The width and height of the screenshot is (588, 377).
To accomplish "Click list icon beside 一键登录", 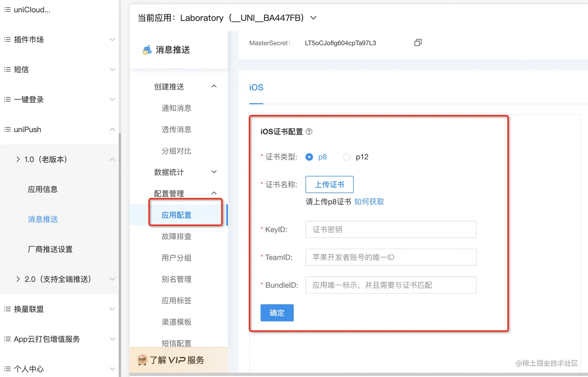I will coord(7,99).
